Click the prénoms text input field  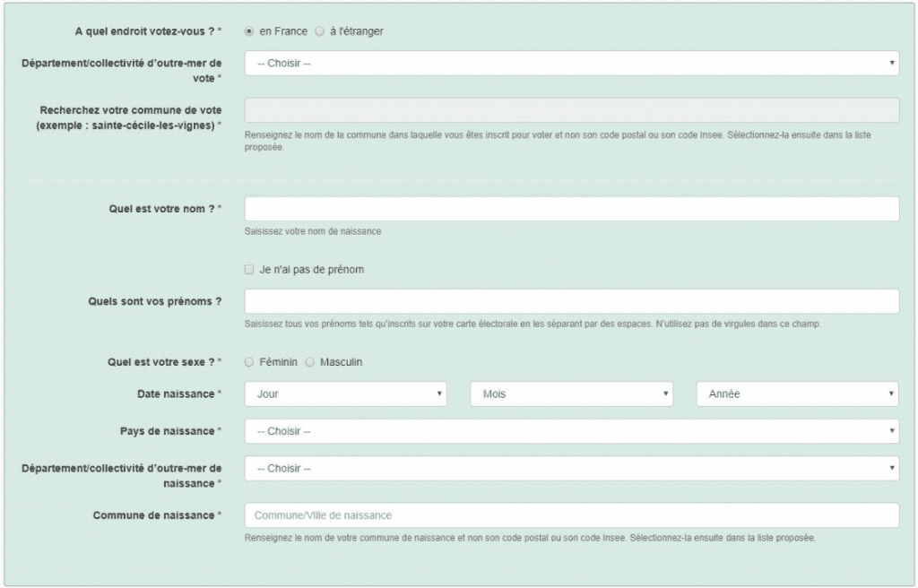pos(571,301)
